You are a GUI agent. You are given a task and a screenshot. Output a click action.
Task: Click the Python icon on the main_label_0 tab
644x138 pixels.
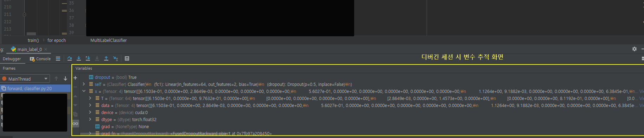13,49
